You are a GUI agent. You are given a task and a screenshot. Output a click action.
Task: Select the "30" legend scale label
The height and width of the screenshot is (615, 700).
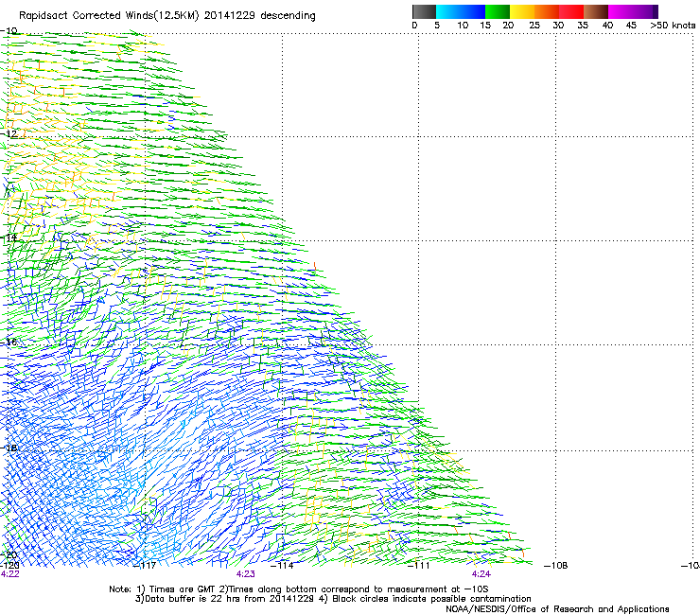pos(558,26)
